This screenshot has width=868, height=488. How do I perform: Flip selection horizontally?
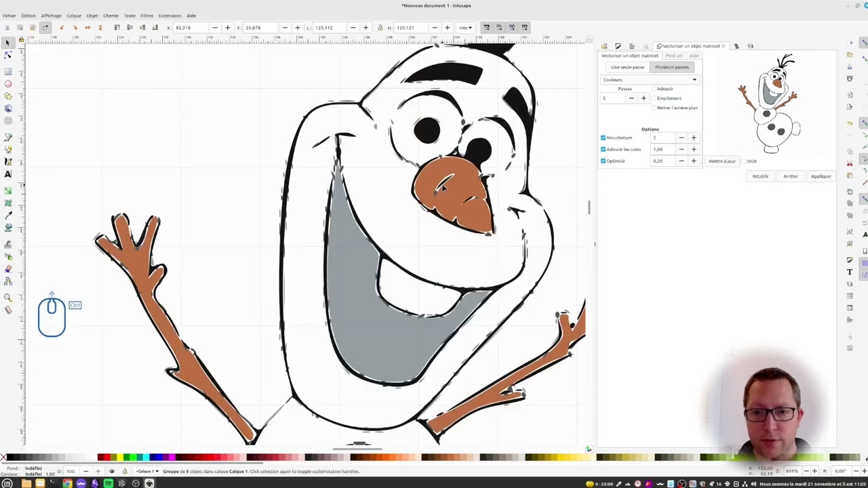pyautogui.click(x=87, y=28)
